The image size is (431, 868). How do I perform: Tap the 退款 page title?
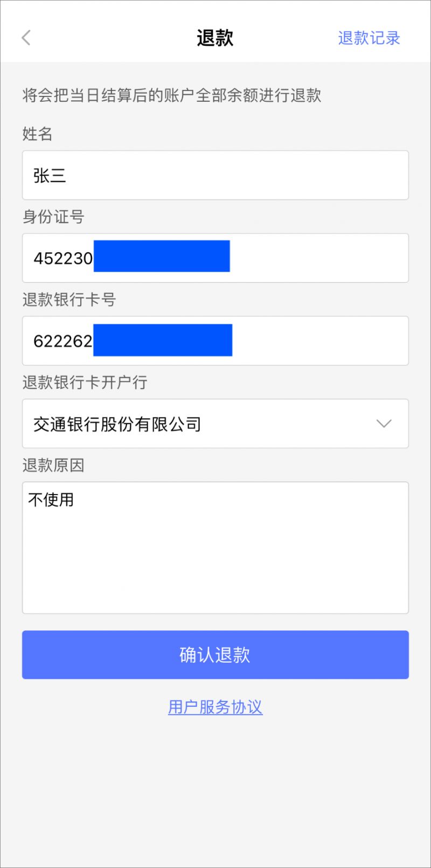(215, 38)
